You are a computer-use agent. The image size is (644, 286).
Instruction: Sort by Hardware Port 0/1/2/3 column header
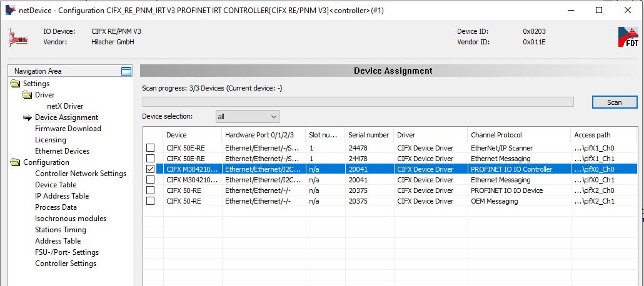click(x=264, y=135)
